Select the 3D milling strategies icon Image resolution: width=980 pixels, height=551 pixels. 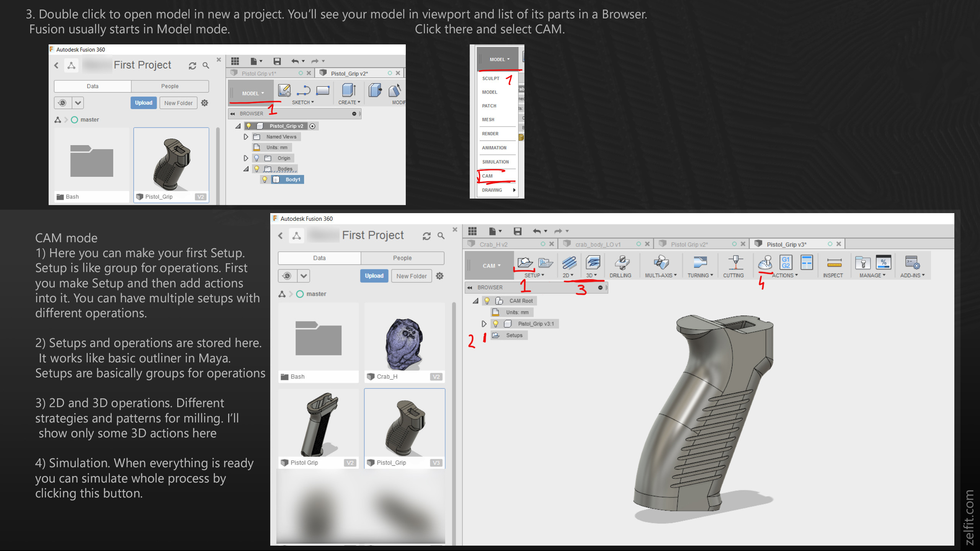click(593, 262)
